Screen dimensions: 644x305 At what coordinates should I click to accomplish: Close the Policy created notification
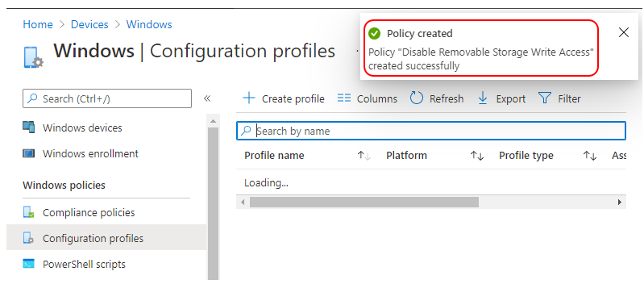[624, 33]
